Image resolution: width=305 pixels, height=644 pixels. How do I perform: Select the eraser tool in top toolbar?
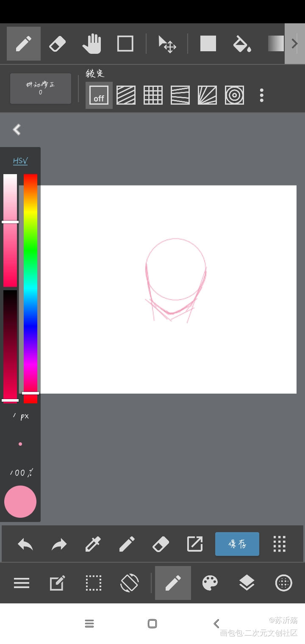tap(58, 44)
